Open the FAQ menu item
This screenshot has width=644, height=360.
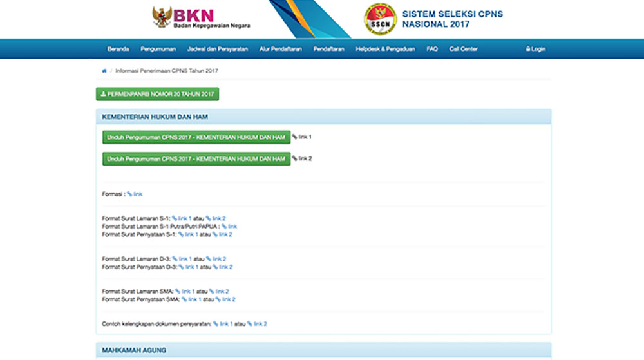click(x=432, y=49)
